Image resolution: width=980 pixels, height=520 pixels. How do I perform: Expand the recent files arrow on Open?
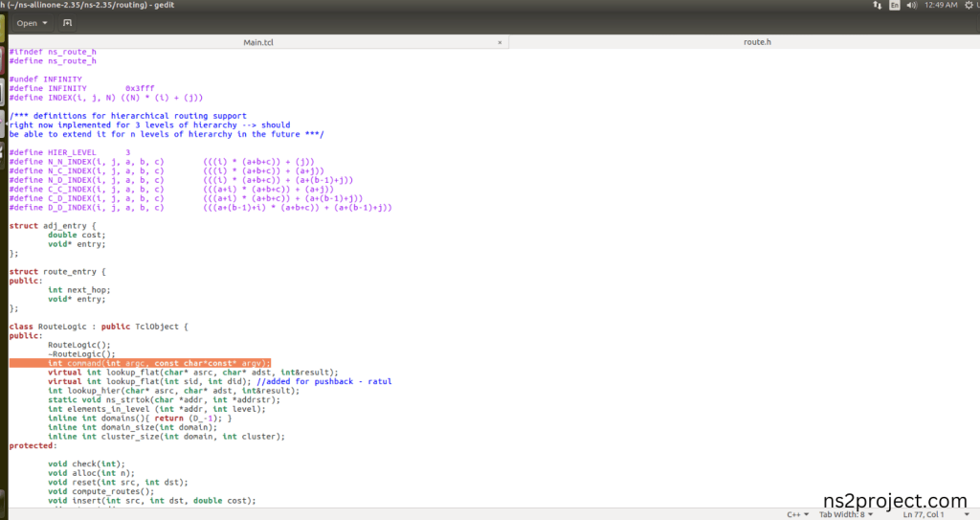coord(45,23)
